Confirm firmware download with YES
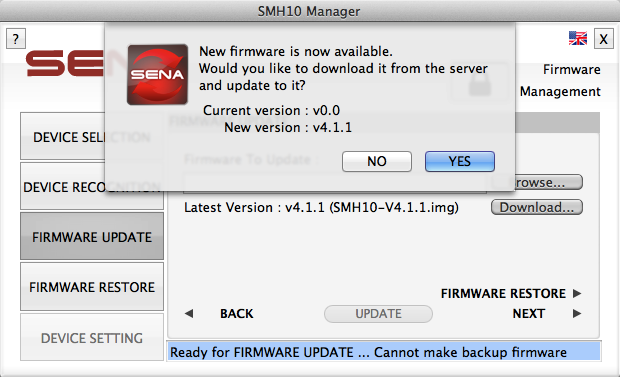This screenshot has height=377, width=620. (x=459, y=161)
